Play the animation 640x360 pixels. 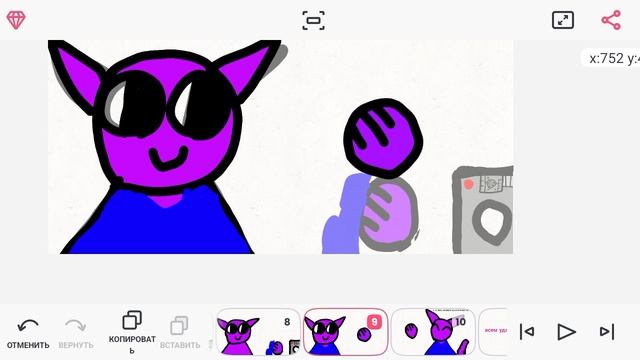point(566,331)
